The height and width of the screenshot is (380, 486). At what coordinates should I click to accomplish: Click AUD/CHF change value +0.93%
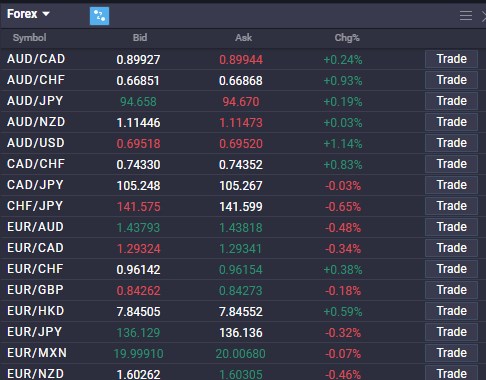343,81
